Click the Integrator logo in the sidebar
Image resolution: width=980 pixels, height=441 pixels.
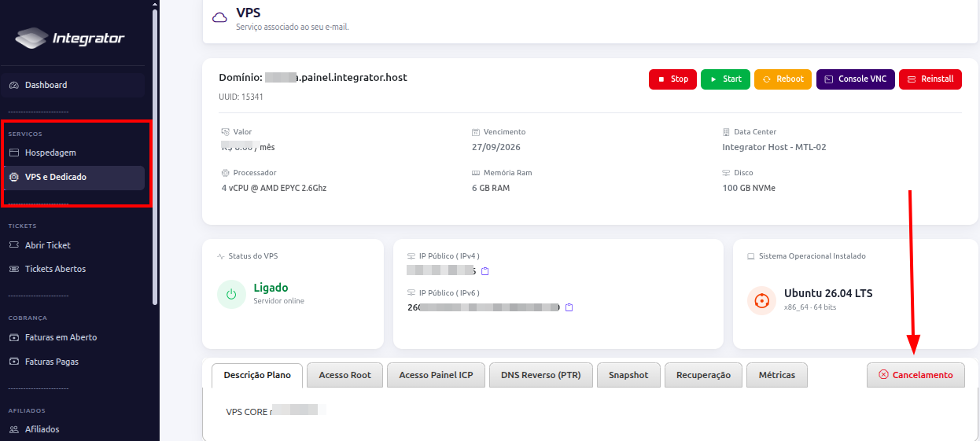70,38
